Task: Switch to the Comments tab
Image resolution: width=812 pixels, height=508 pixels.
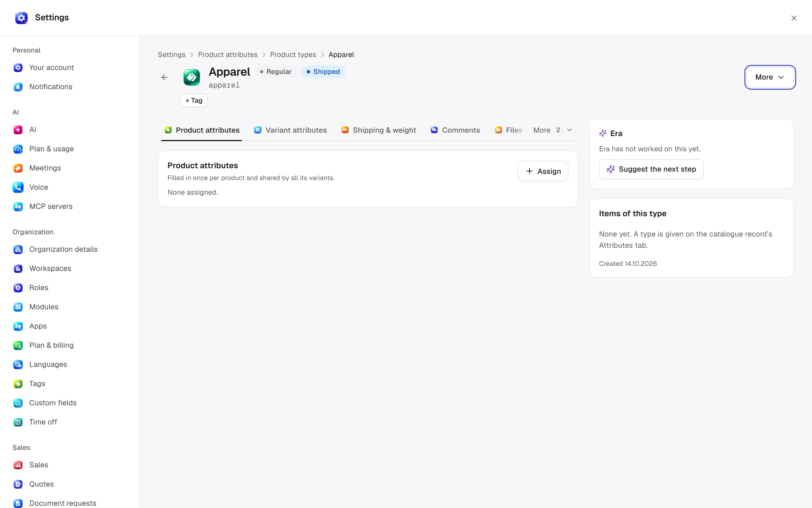Action: pyautogui.click(x=455, y=130)
